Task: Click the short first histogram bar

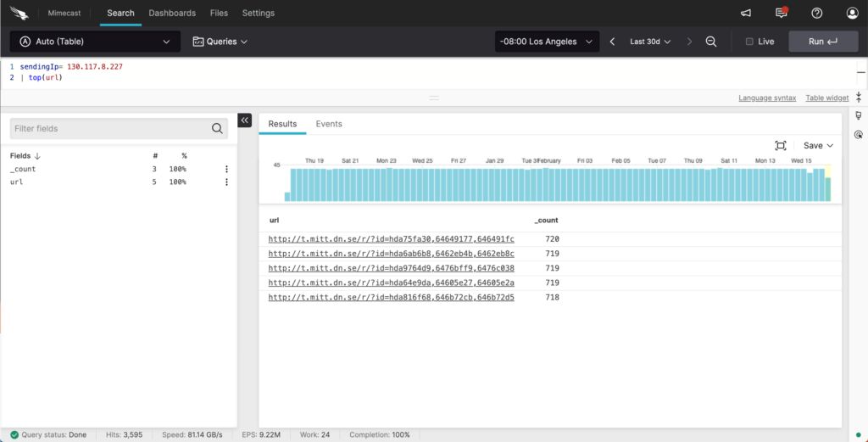Action: 287,197
